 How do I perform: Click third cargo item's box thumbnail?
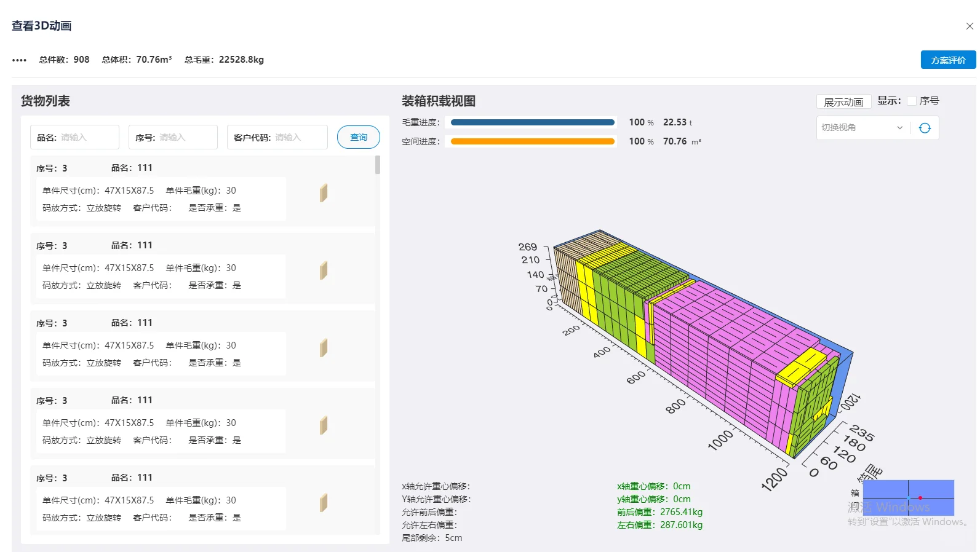324,348
